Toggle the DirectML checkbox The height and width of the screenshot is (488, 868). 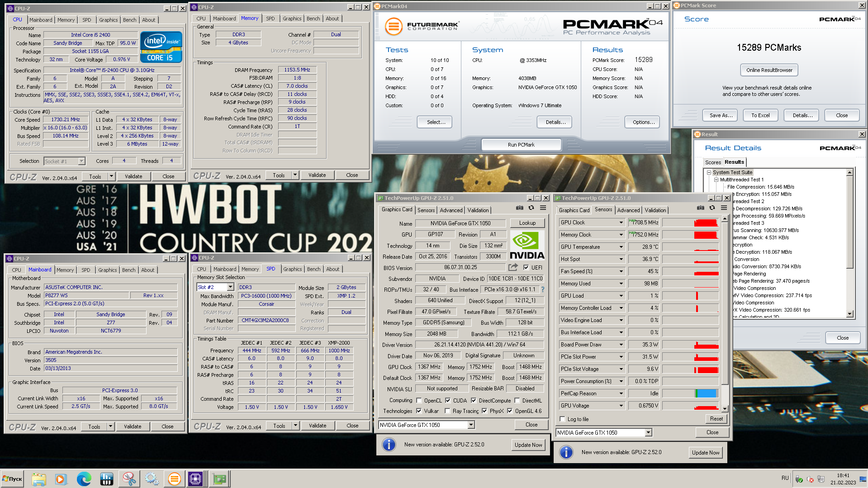pyautogui.click(x=517, y=401)
